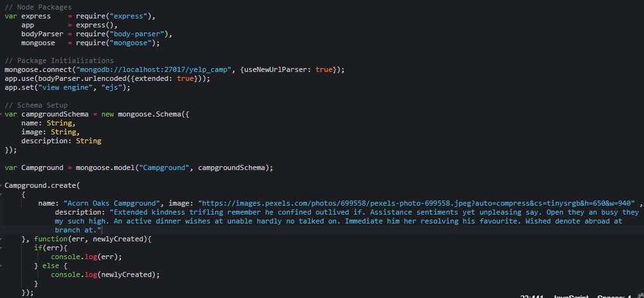Click the "image: String," schema line
The width and height of the screenshot is (644, 298).
coord(50,132)
